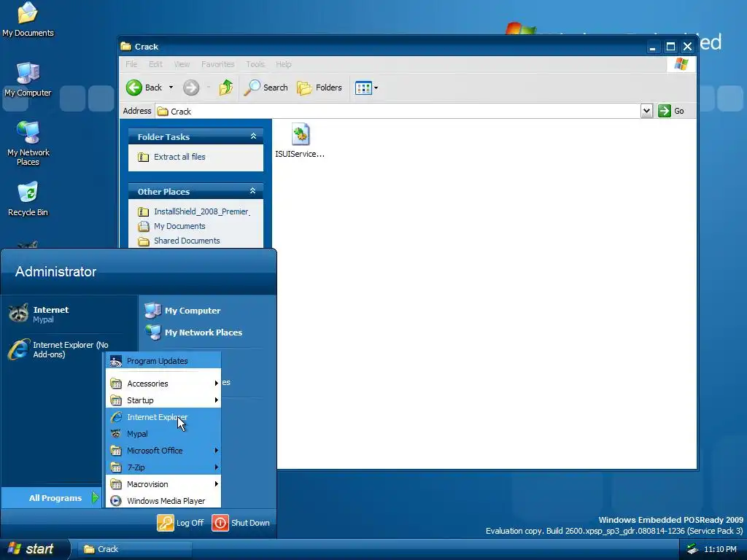747x560 pixels.
Task: Click the Go button
Action: pos(671,111)
